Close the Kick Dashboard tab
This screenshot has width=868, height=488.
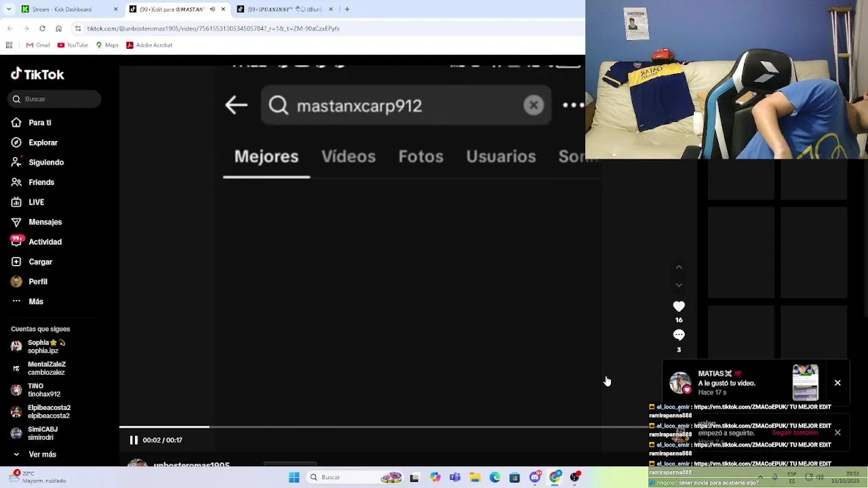115,9
